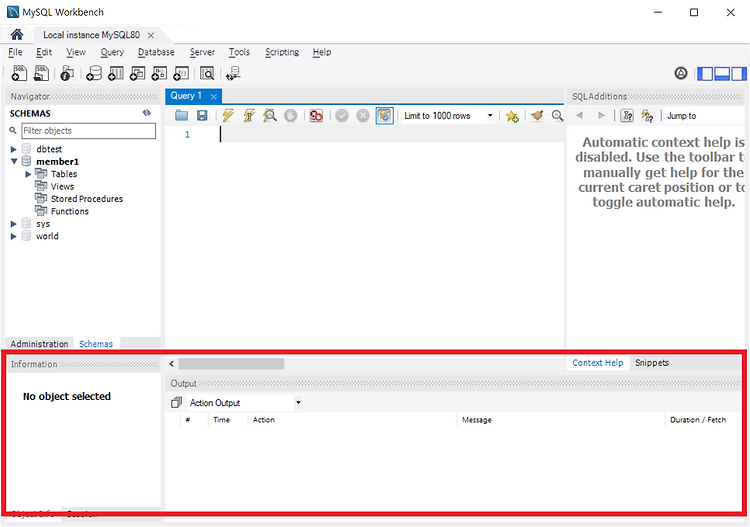
Task: Focus the Filter objects search box
Action: pos(88,131)
